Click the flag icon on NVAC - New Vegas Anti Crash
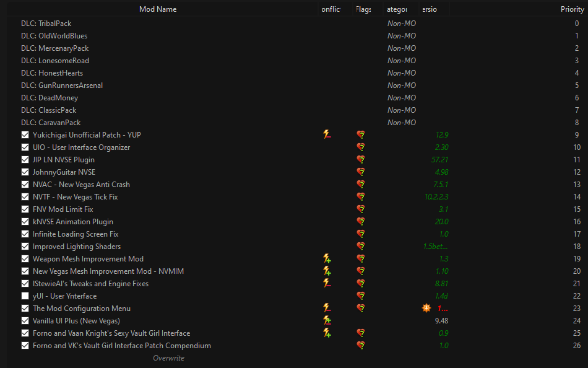Viewport: 588px width, 368px height. [x=361, y=184]
